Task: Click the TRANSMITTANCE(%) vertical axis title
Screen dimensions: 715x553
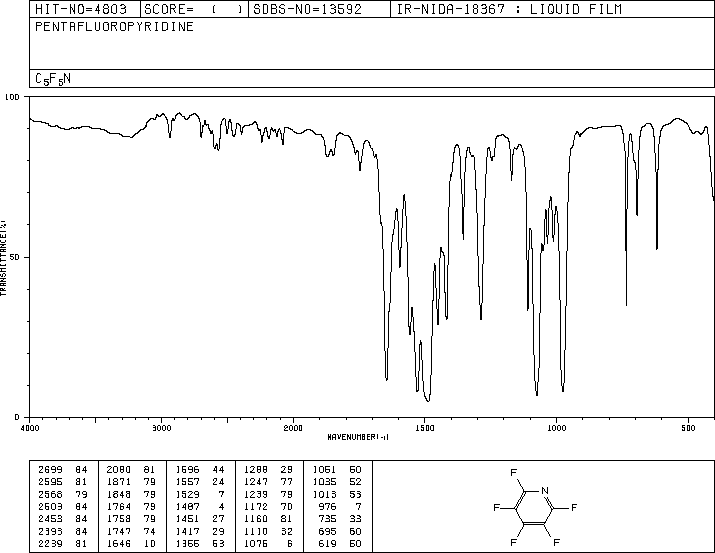Action: tap(3, 258)
